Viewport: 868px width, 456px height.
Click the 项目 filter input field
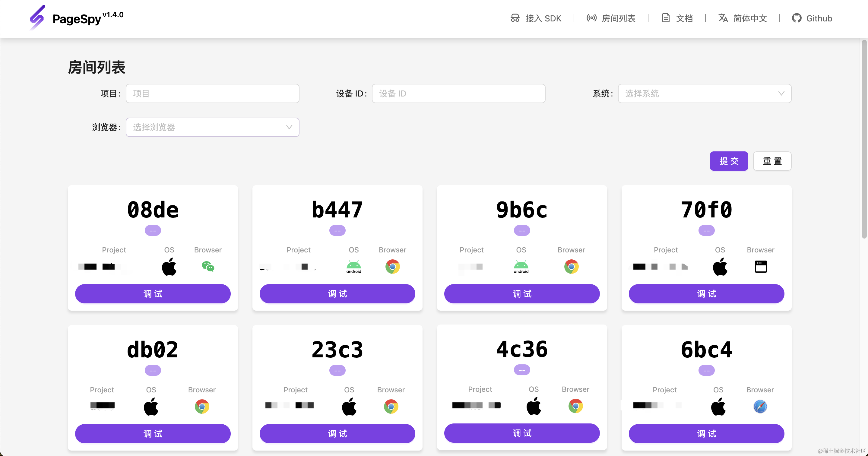point(212,93)
